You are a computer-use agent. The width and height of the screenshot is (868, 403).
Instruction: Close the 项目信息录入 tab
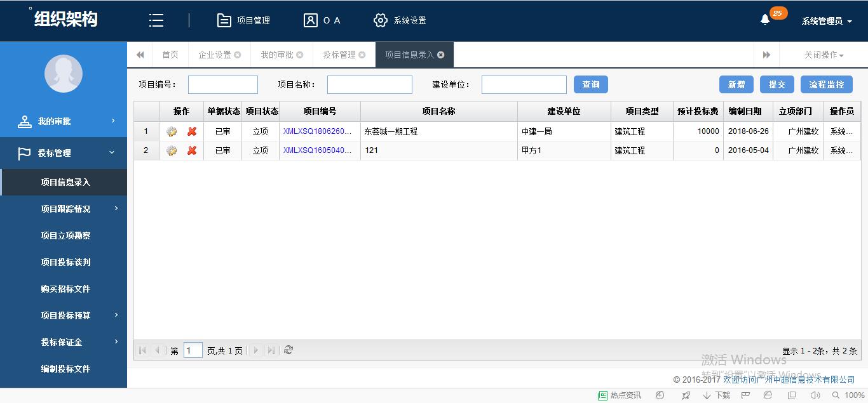click(x=441, y=55)
